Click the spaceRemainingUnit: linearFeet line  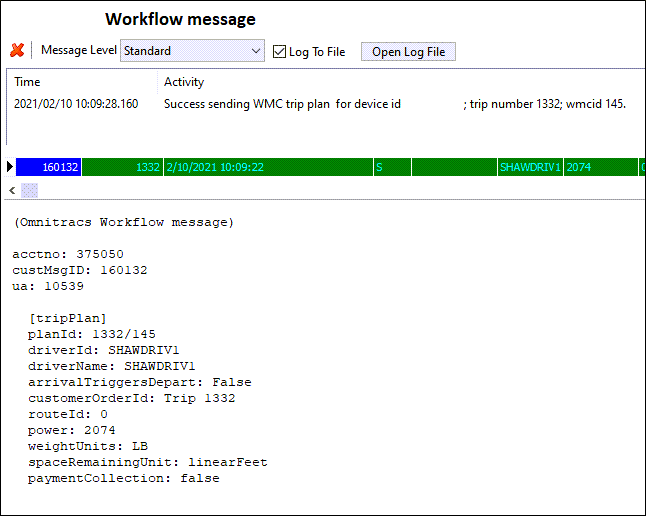pyautogui.click(x=147, y=462)
